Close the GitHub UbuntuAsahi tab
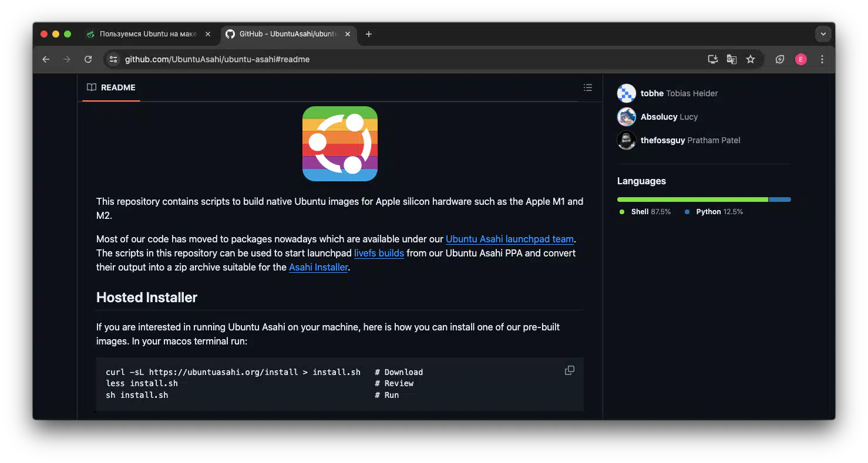This screenshot has height=463, width=868. click(348, 34)
